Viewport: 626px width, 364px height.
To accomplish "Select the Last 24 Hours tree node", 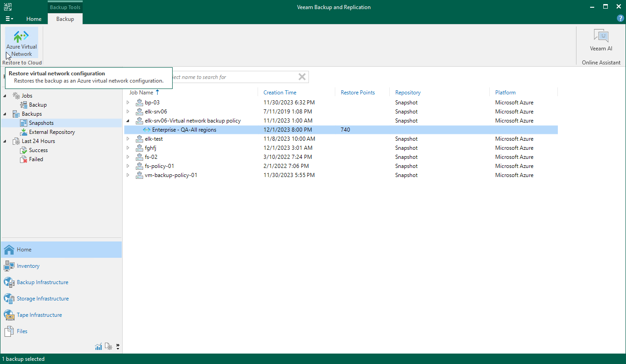I will pos(38,141).
